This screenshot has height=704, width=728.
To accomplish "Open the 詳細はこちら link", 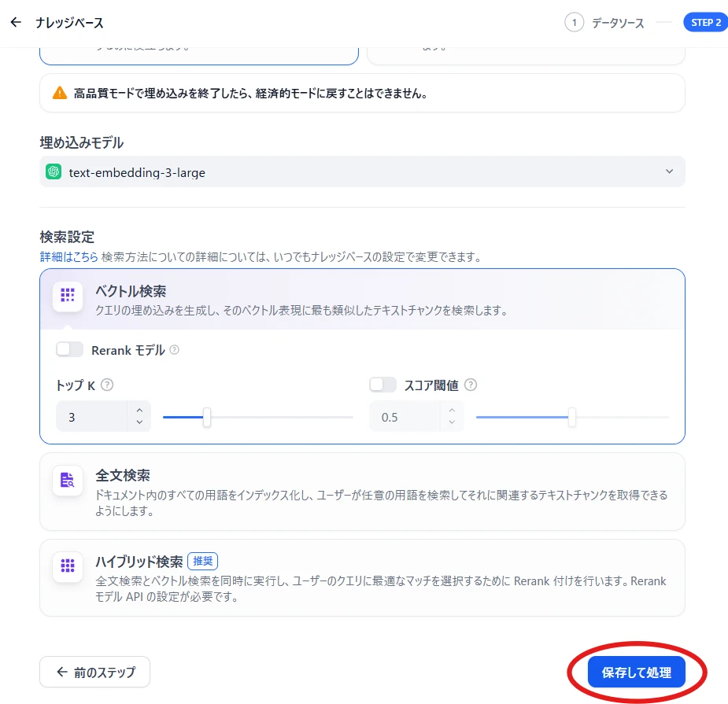I will [68, 256].
